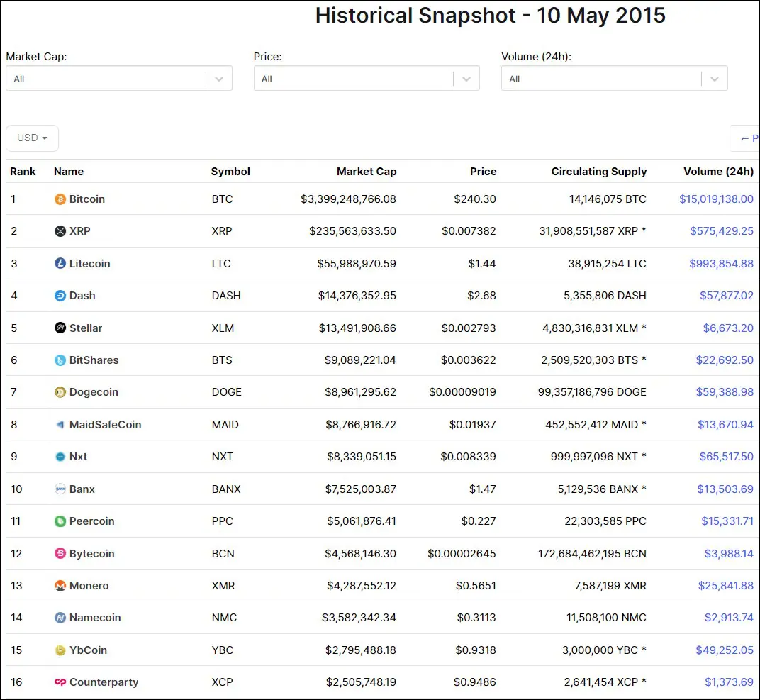Click the Monero coin icon

60,586
